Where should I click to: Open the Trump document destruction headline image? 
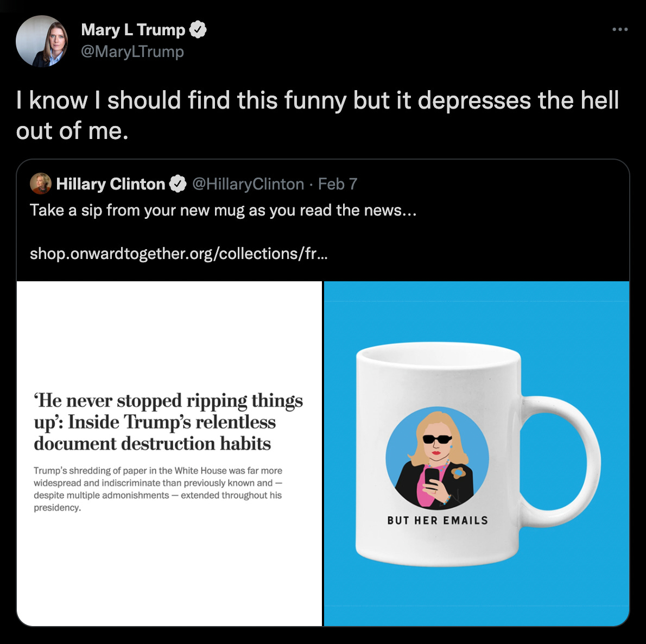pos(169,453)
